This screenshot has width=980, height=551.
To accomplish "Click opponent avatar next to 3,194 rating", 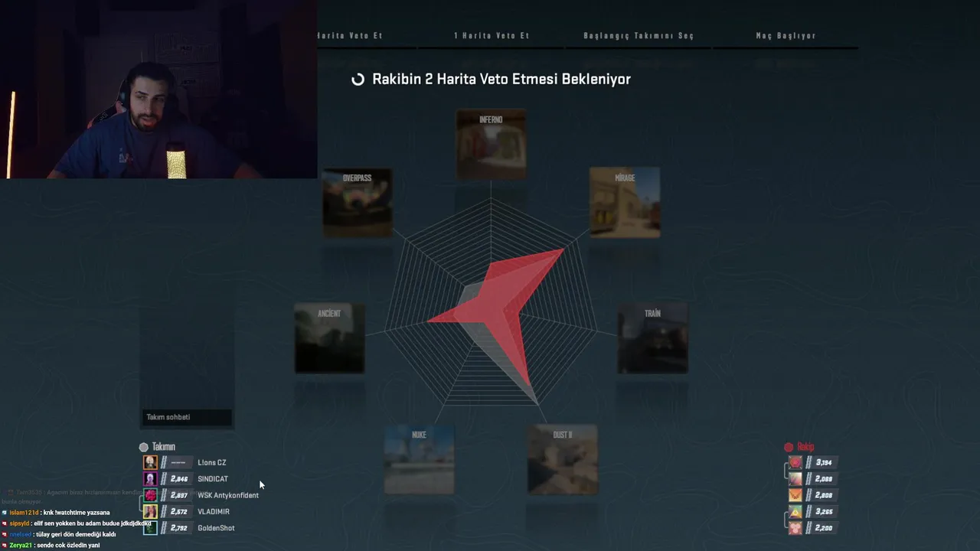I will pos(795,462).
